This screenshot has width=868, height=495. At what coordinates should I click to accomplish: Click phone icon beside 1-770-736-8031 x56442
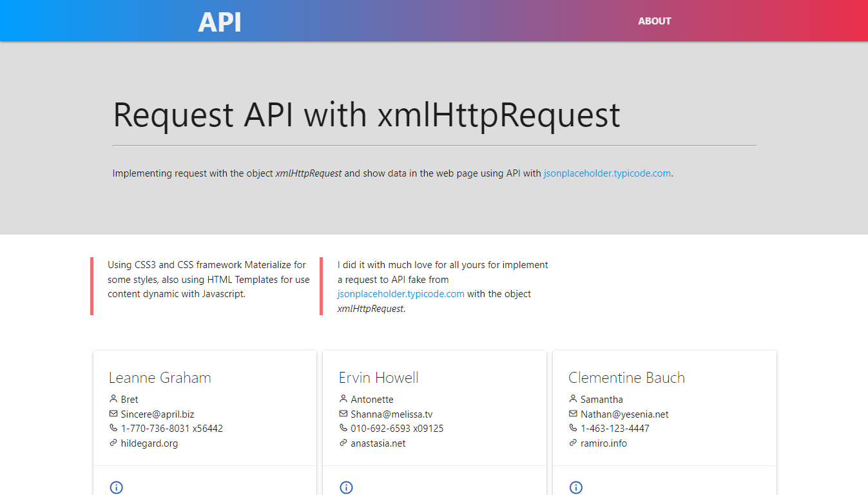click(x=113, y=428)
